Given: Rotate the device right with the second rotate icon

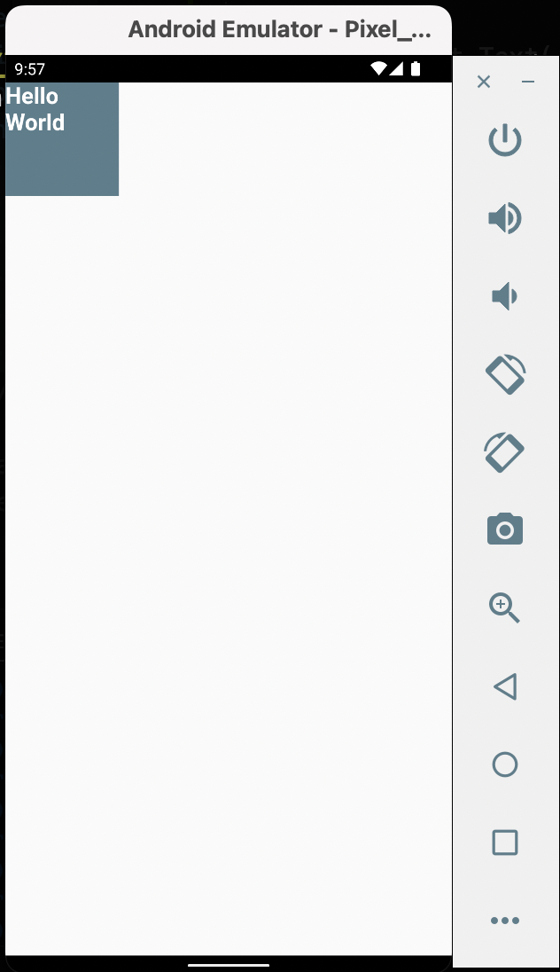Looking at the screenshot, I should point(504,452).
